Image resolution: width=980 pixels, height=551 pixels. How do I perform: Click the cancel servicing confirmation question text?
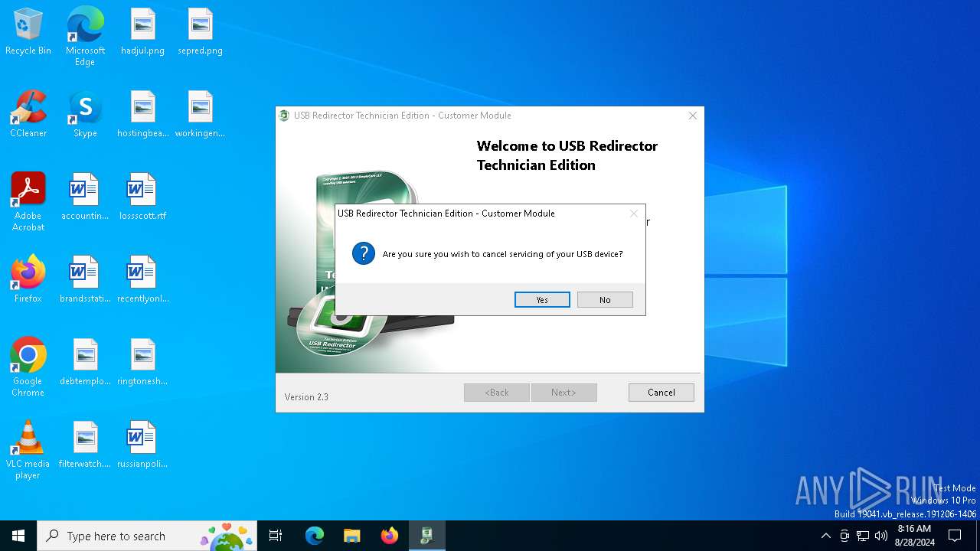(x=502, y=254)
